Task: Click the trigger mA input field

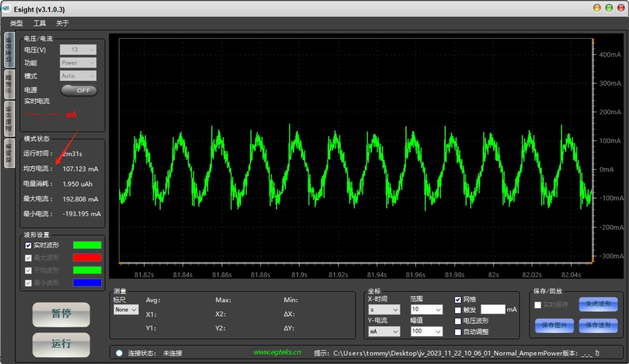Action: coord(493,309)
